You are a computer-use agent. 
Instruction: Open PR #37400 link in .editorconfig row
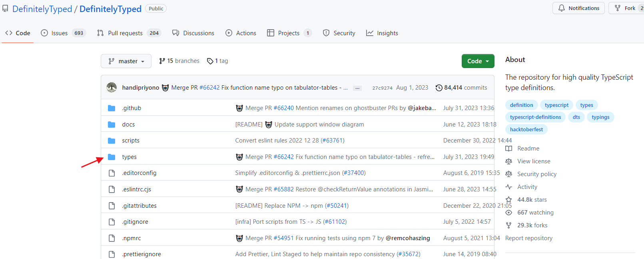click(354, 173)
